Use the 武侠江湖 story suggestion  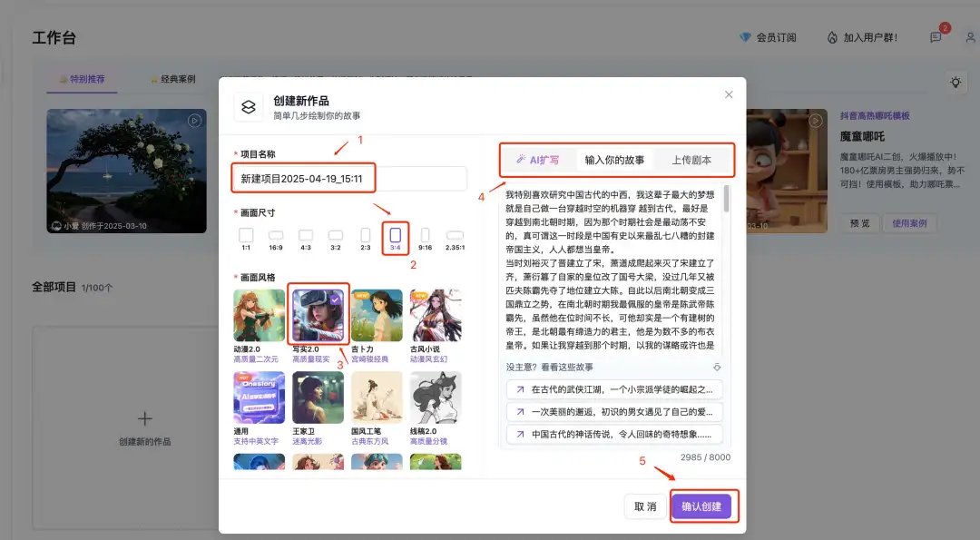(x=614, y=389)
